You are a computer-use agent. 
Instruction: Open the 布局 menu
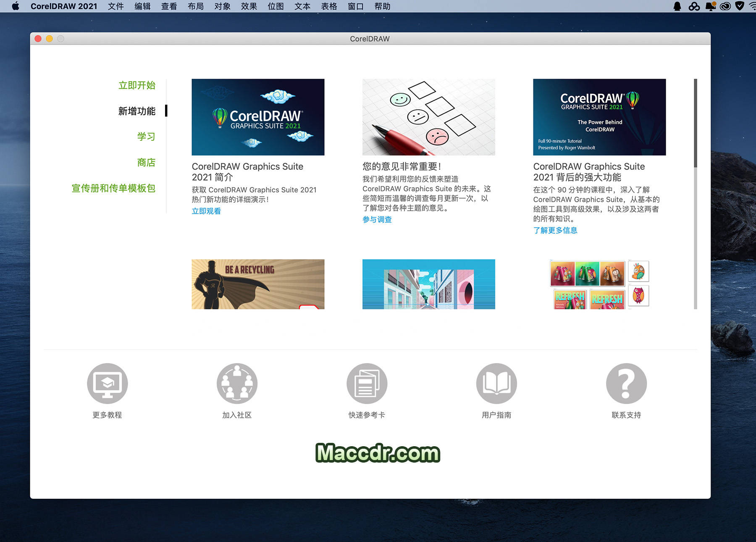tap(196, 6)
